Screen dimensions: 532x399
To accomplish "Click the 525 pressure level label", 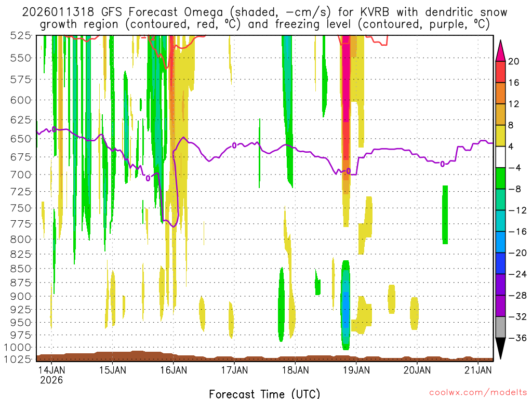I will tap(21, 35).
